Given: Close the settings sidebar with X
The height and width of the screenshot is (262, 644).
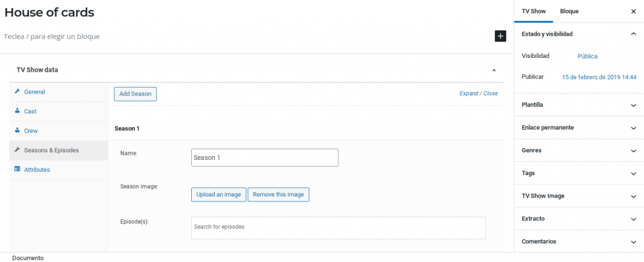Looking at the screenshot, I should tap(633, 11).
